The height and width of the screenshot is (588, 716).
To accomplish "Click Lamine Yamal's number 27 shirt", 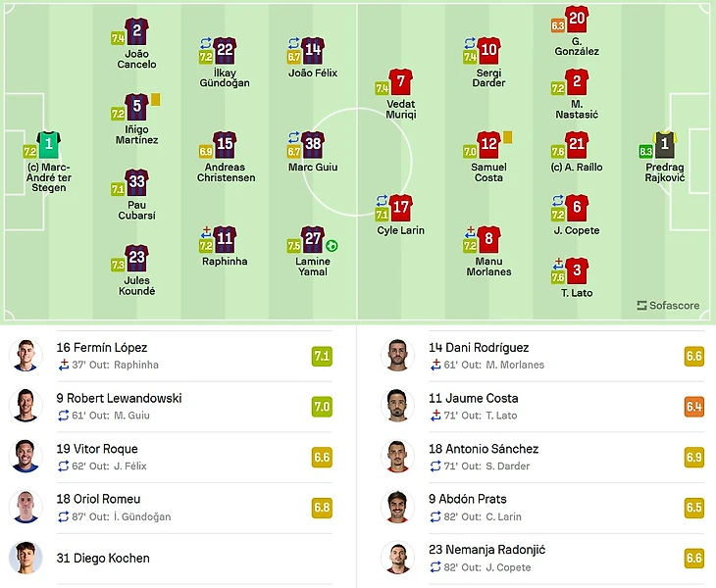I will coord(313,239).
